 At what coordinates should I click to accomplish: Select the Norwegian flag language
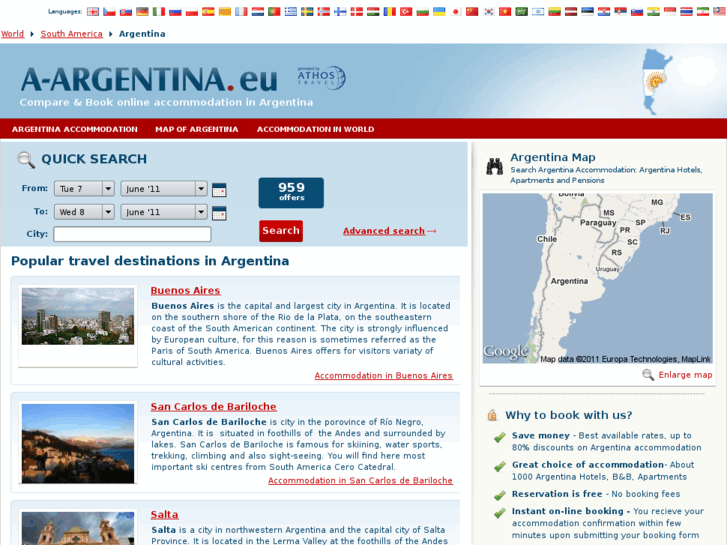pos(324,12)
